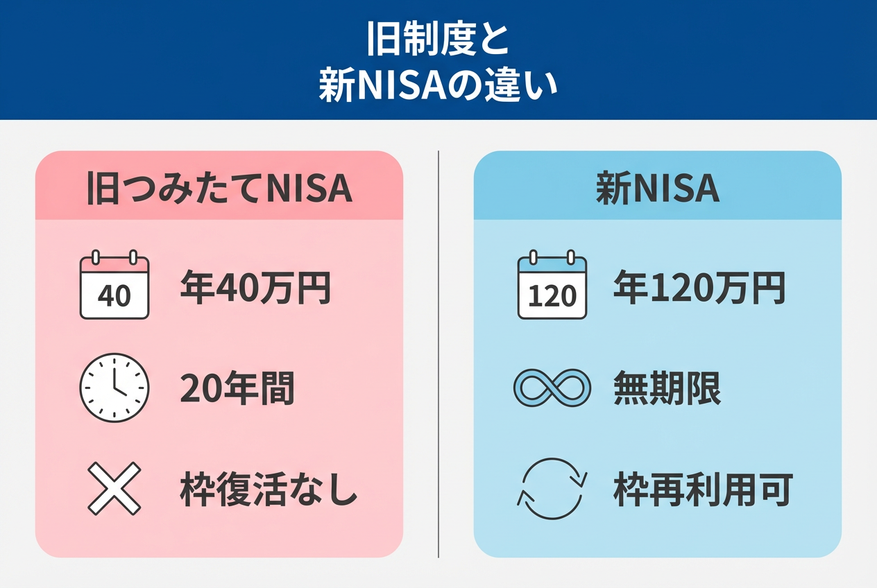The image size is (877, 588).
Task: Click the calendar icon showing 40
Action: [x=114, y=285]
